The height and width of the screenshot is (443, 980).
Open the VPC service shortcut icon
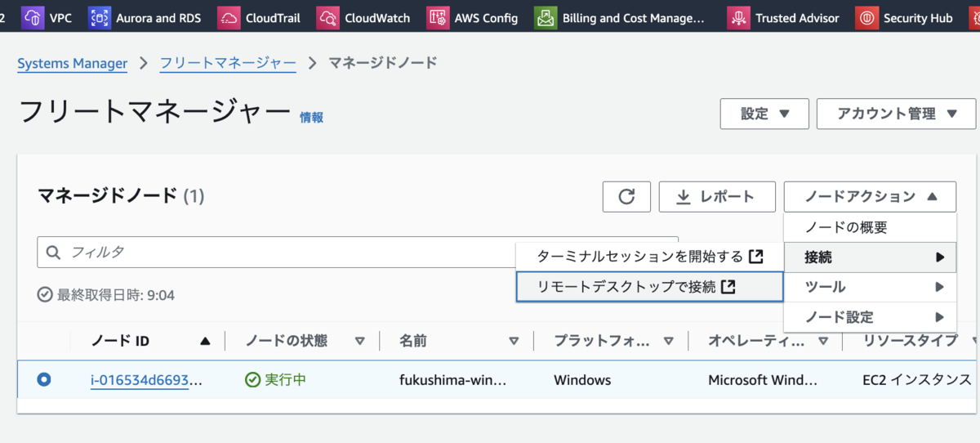tap(33, 17)
